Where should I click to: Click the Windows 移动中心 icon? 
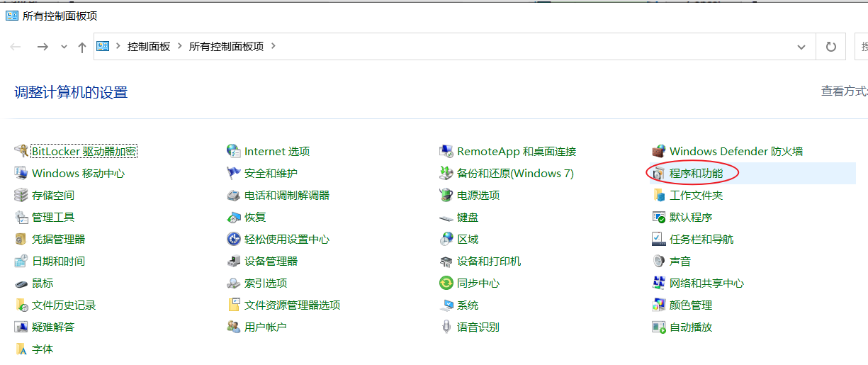coord(21,173)
